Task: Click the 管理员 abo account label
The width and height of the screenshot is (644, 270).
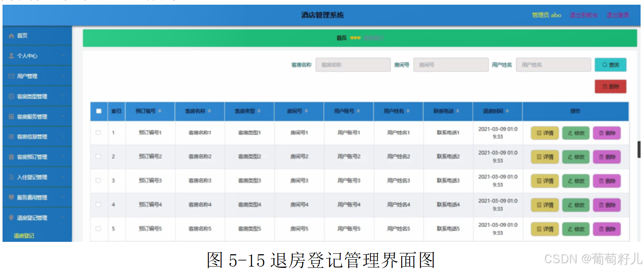Action: (547, 15)
